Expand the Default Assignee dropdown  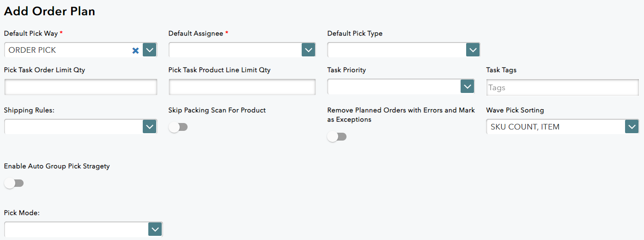[x=308, y=50]
